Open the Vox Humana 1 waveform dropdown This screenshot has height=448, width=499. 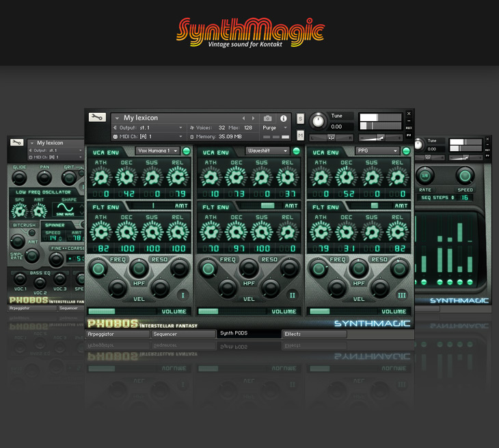point(158,150)
